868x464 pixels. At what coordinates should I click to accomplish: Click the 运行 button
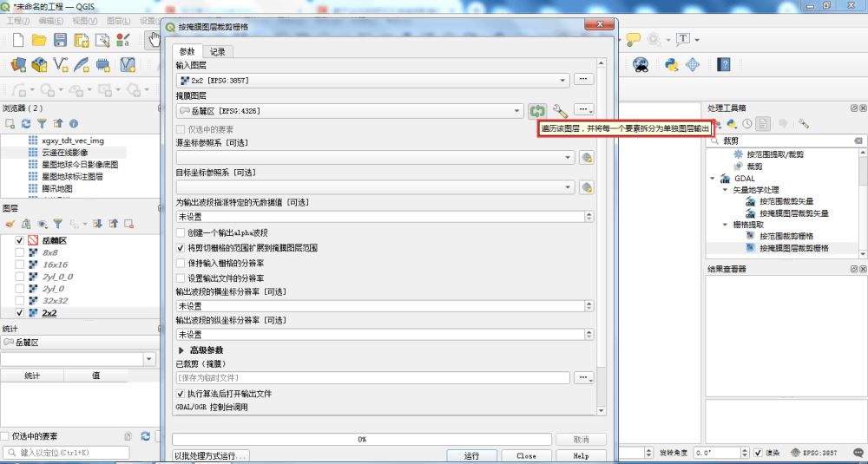click(471, 455)
